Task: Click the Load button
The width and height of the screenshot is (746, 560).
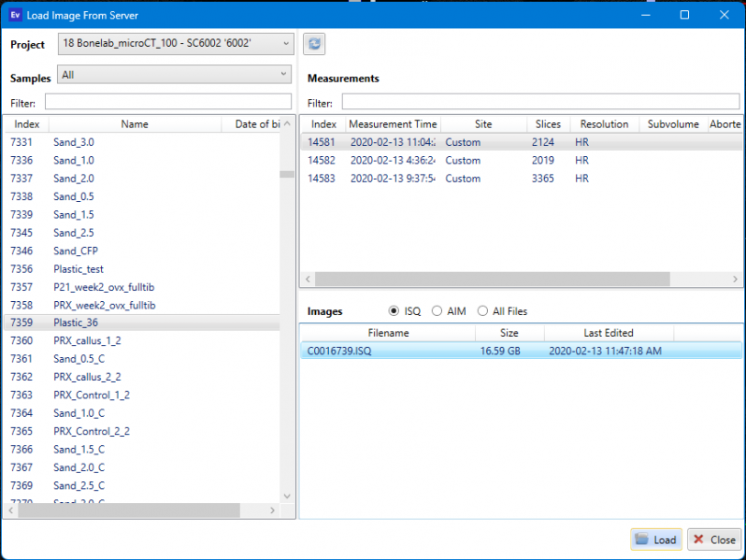Action: 656,539
